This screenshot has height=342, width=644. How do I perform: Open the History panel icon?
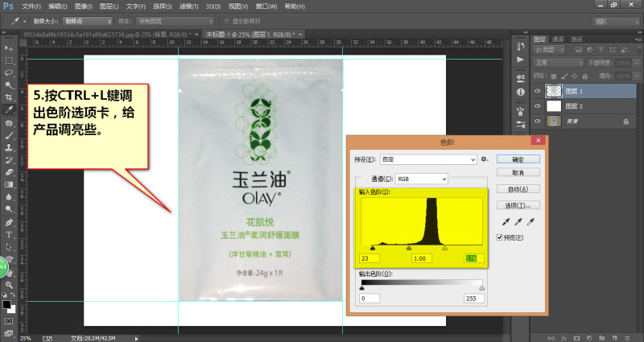tap(521, 46)
